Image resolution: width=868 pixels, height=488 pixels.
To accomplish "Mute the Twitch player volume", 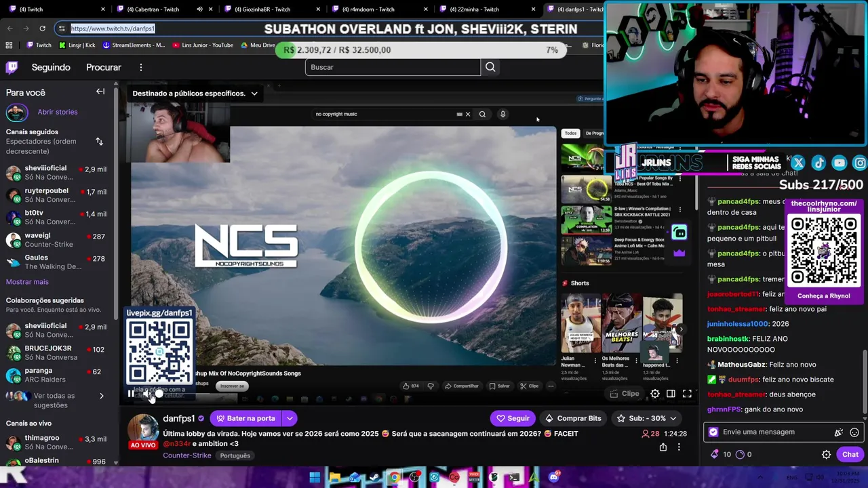I will pos(147,393).
